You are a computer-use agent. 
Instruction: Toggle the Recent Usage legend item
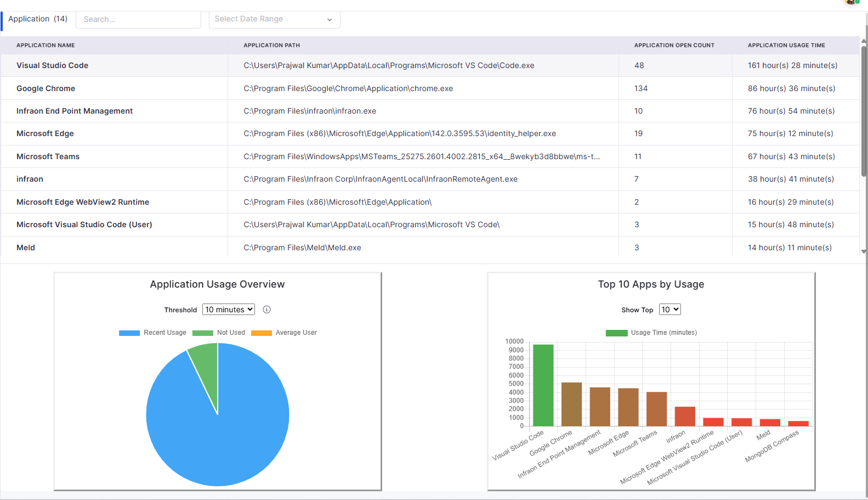coord(152,333)
